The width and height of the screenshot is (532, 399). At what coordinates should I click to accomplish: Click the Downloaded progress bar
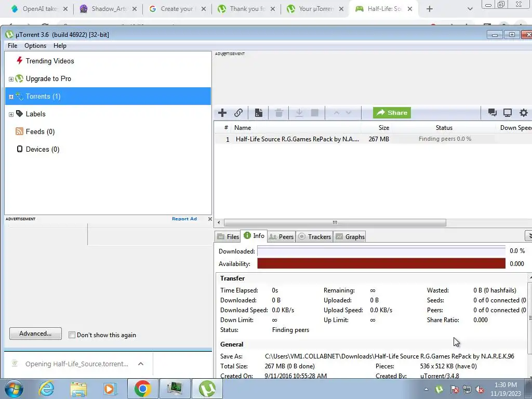(381, 251)
